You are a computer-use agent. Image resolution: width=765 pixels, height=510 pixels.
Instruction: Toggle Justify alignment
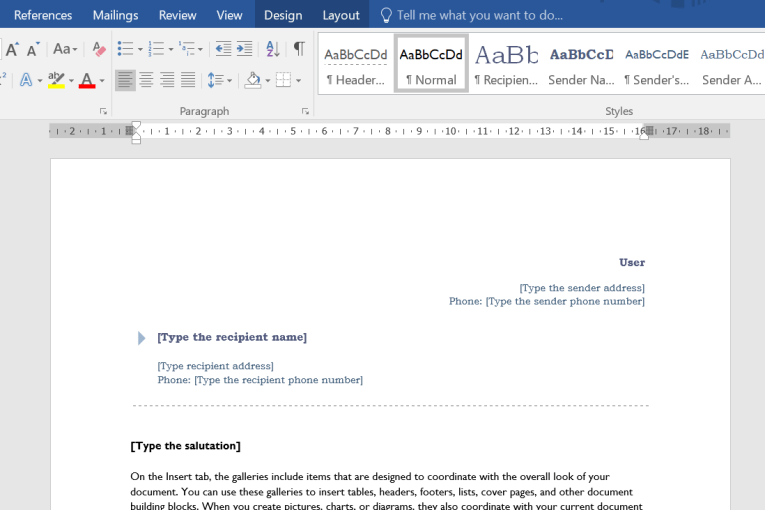188,80
